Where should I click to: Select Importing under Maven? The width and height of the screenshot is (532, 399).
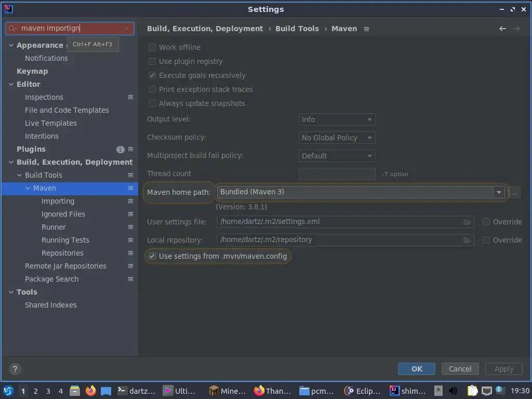point(58,201)
